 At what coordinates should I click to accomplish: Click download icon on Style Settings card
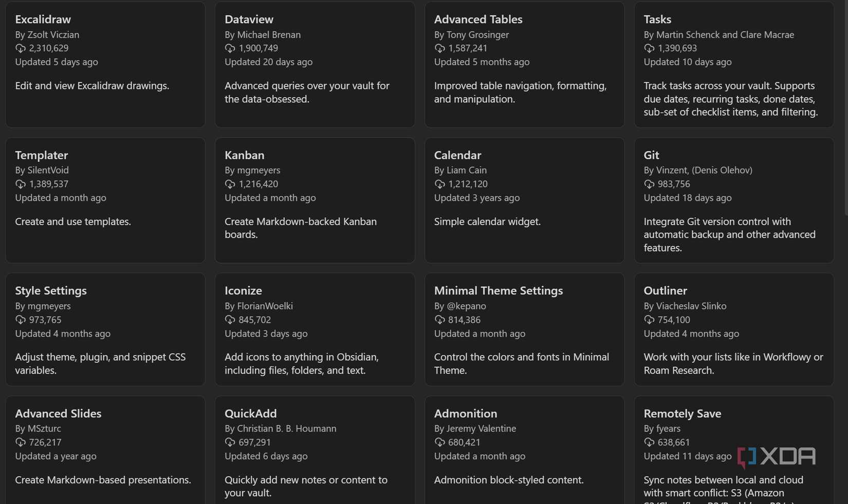click(x=21, y=320)
